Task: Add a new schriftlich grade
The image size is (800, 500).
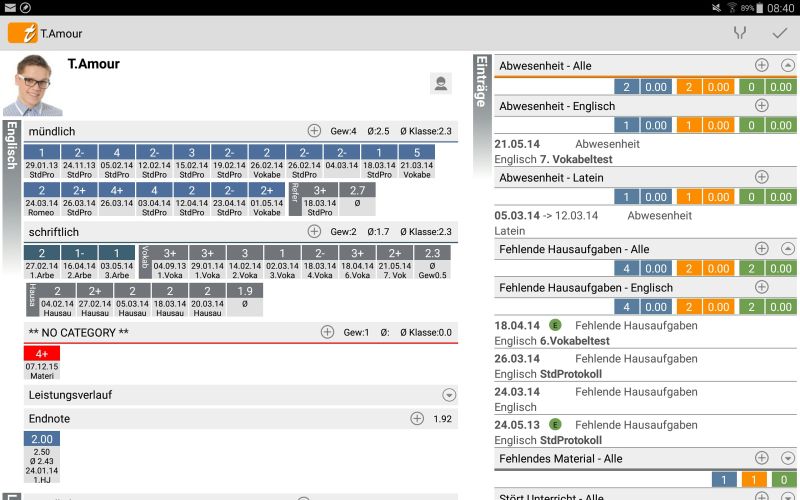Action: [314, 231]
